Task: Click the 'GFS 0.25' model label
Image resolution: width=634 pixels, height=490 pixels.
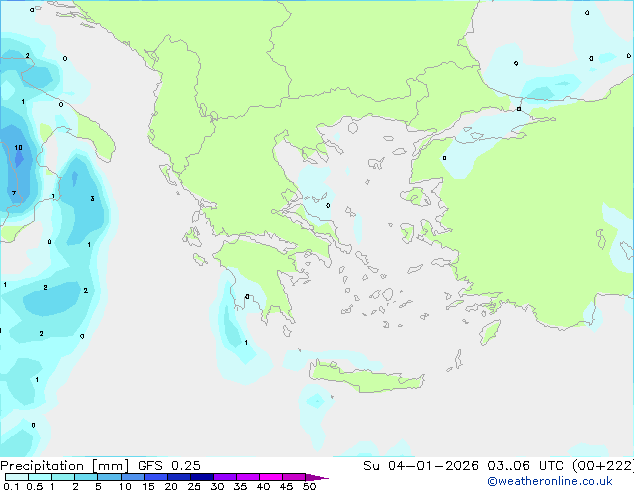Action: tap(169, 466)
